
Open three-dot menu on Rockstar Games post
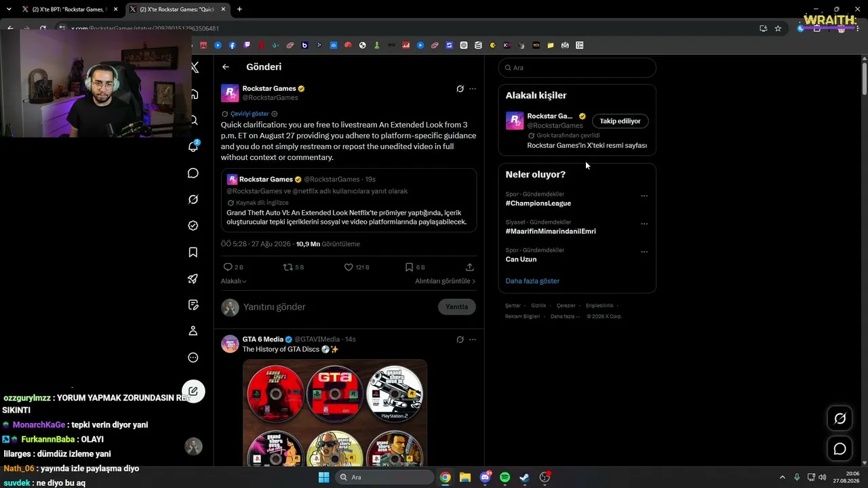(473, 89)
